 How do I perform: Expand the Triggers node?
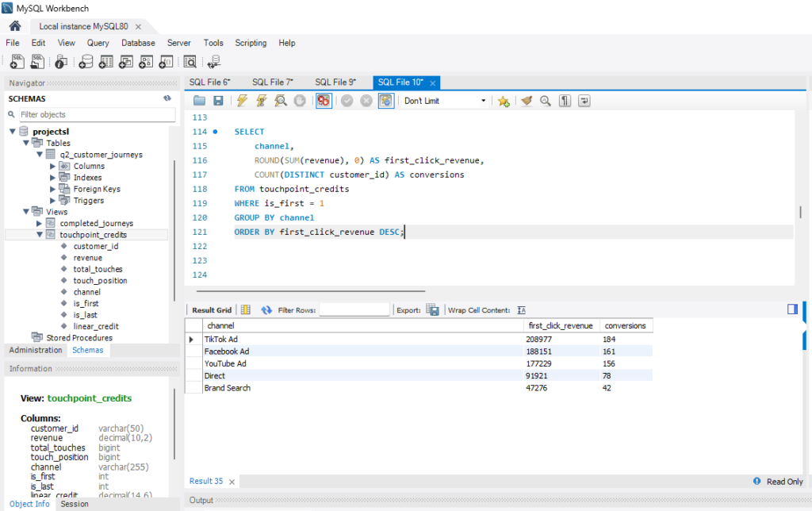tap(52, 201)
